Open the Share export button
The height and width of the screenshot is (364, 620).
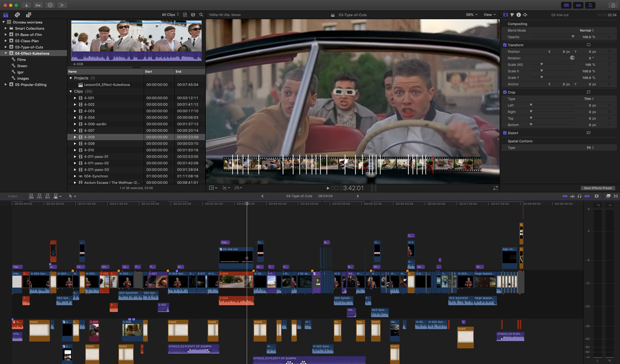[x=613, y=5]
